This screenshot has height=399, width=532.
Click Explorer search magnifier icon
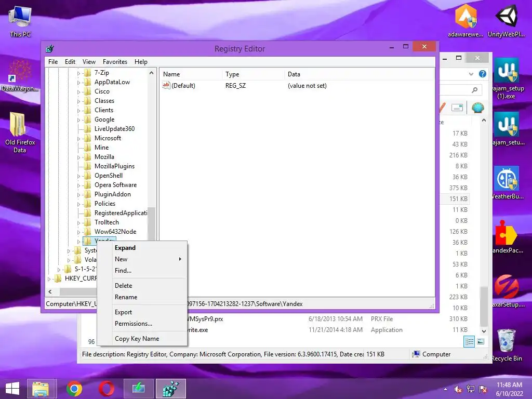[x=475, y=90]
